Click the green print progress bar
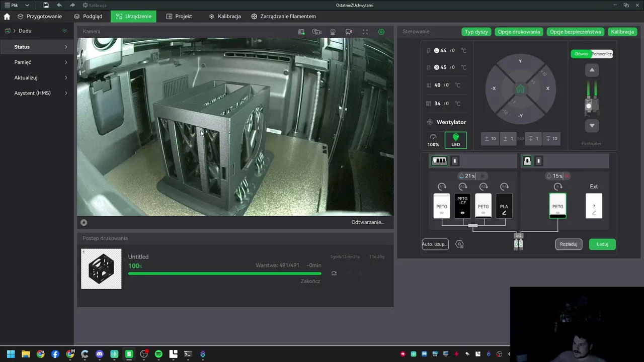The image size is (644, 362). pyautogui.click(x=224, y=274)
